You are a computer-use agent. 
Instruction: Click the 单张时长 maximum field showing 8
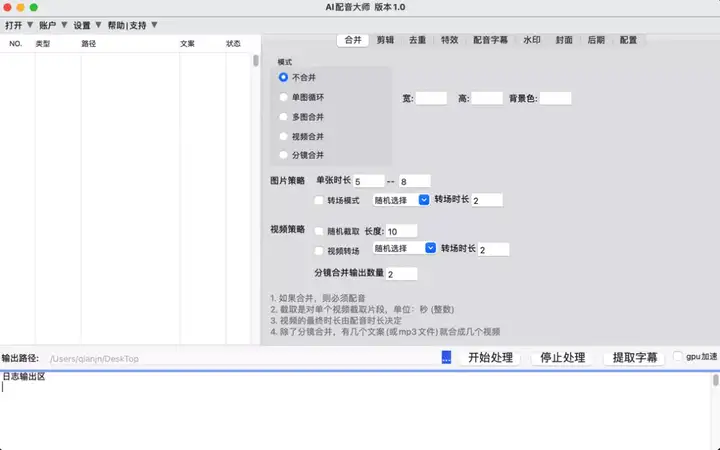pyautogui.click(x=415, y=181)
